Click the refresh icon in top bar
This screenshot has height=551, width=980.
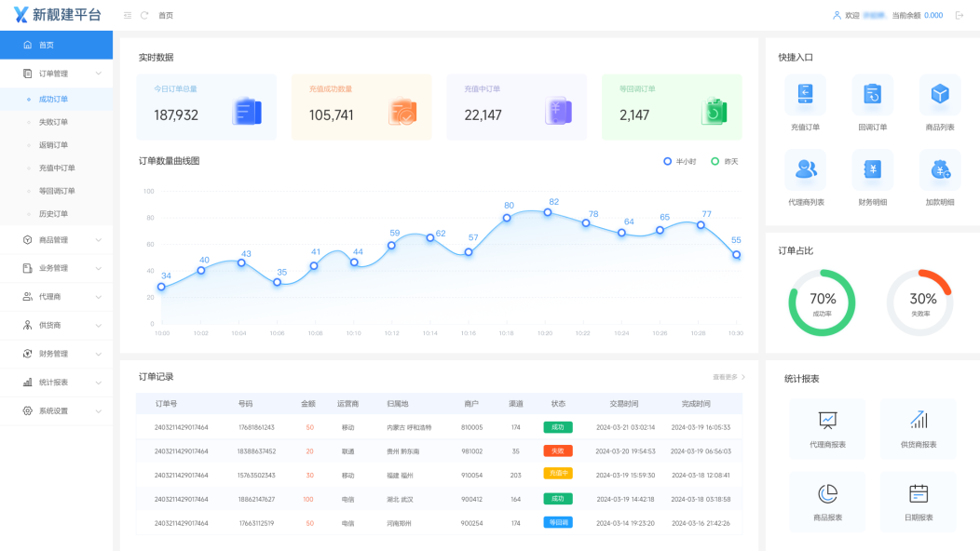144,16
